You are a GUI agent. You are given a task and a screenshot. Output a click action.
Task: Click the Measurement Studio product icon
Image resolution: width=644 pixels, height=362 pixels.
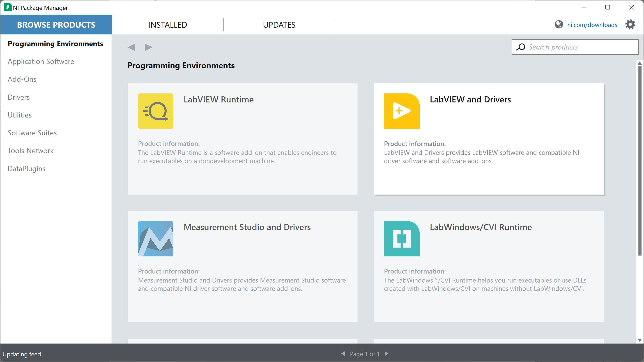click(x=156, y=238)
